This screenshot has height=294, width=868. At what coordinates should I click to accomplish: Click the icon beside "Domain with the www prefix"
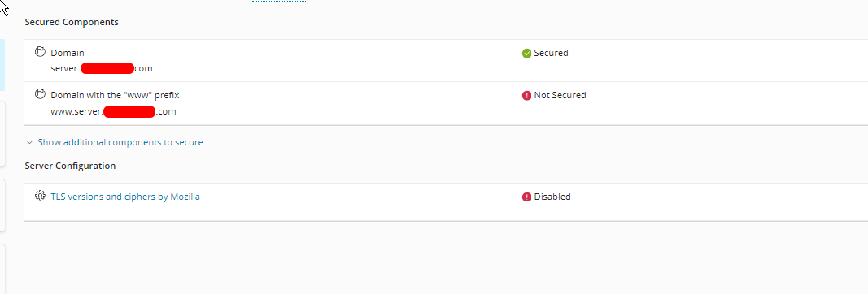40,94
